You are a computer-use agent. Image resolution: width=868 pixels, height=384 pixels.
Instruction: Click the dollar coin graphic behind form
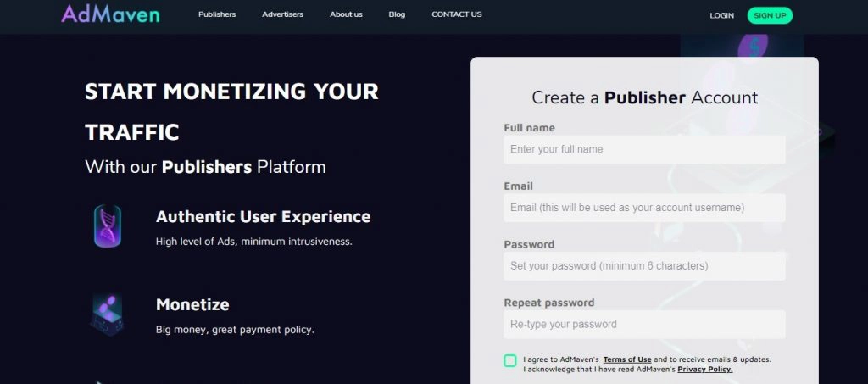(x=754, y=47)
